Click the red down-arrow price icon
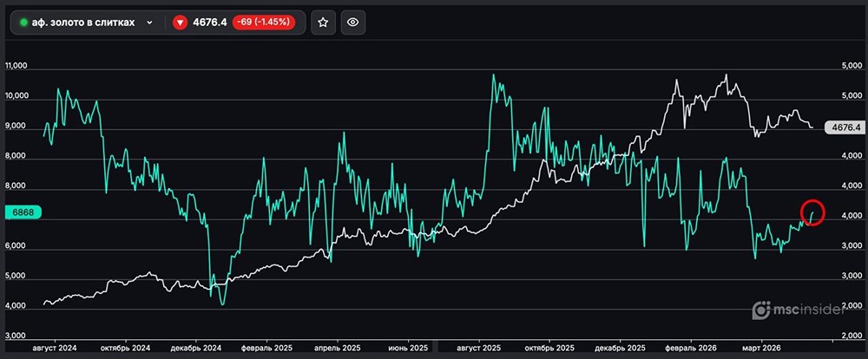Viewport: 868px width, 359px height. [181, 23]
